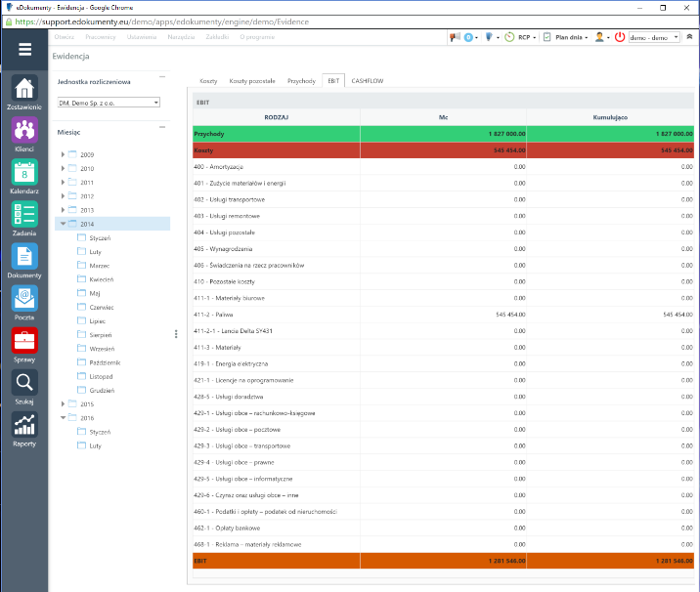
Task: Open the Zadania tasks icon
Action: (x=24, y=215)
